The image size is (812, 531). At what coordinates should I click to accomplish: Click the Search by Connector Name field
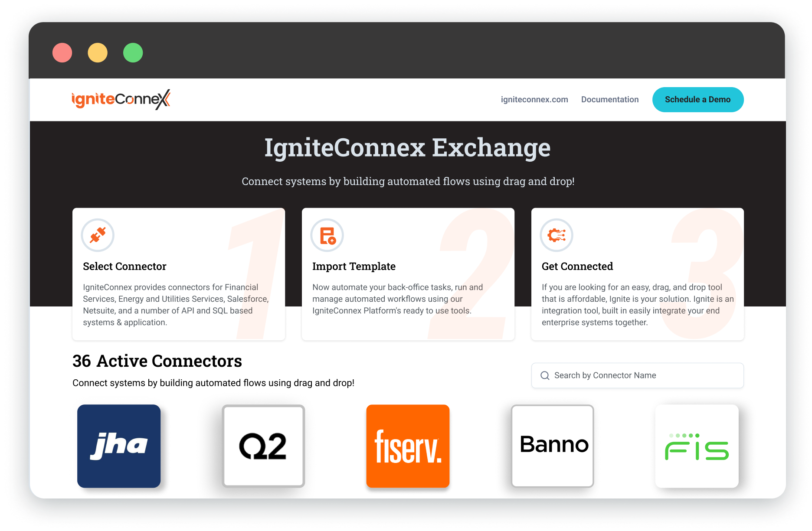[637, 375]
